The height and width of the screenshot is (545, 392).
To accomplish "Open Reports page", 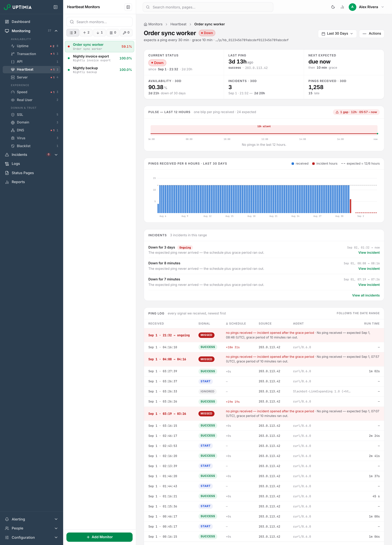I will (x=31, y=182).
